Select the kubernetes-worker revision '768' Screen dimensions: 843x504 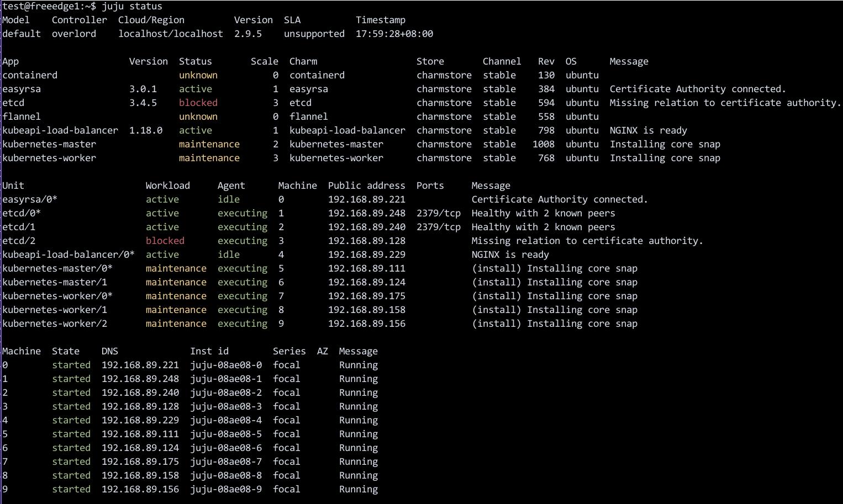pyautogui.click(x=546, y=158)
